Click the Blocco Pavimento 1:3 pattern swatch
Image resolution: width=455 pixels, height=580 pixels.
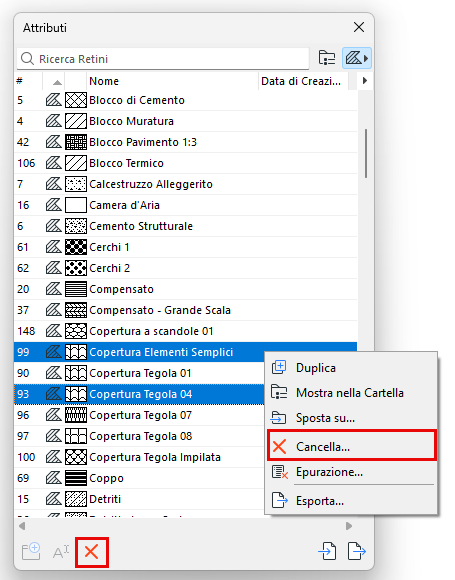pyautogui.click(x=76, y=142)
